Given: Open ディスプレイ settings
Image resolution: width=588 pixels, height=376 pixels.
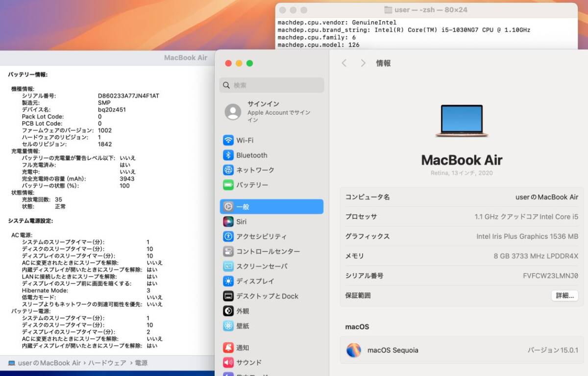Looking at the screenshot, I should tap(255, 281).
